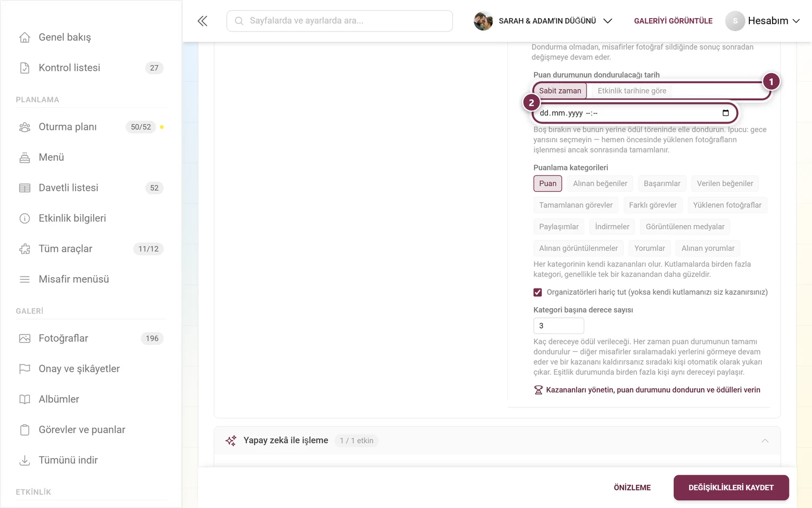
Task: Enable the Verilen beğeniler category
Action: (x=725, y=183)
